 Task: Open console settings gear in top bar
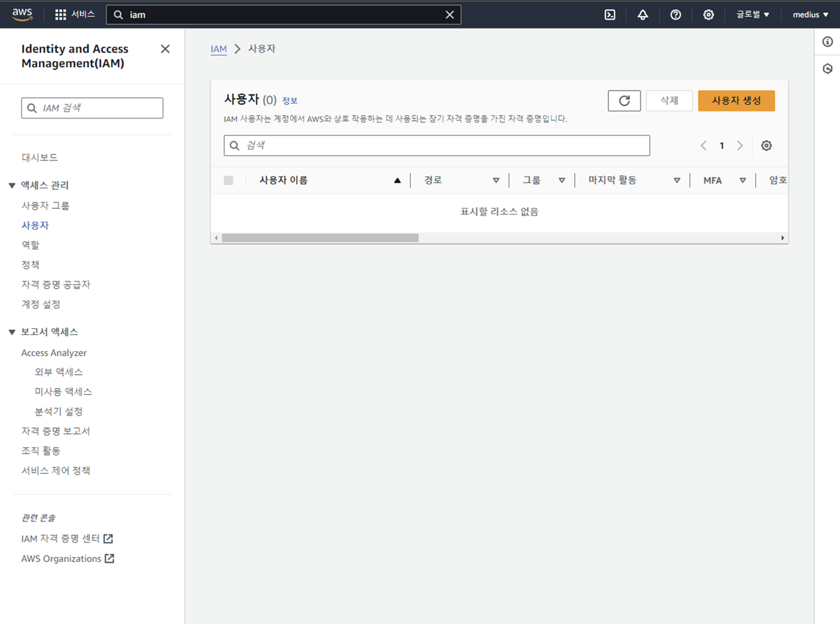(x=708, y=15)
